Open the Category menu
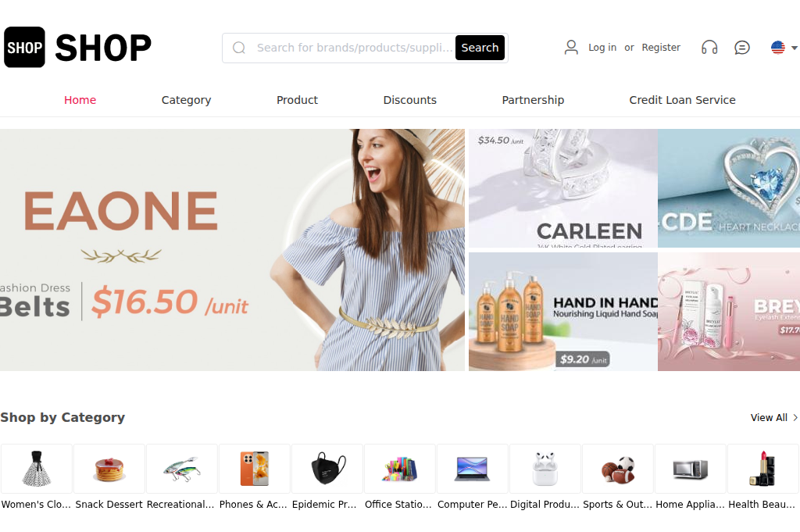The width and height of the screenshot is (800, 532). click(x=186, y=100)
